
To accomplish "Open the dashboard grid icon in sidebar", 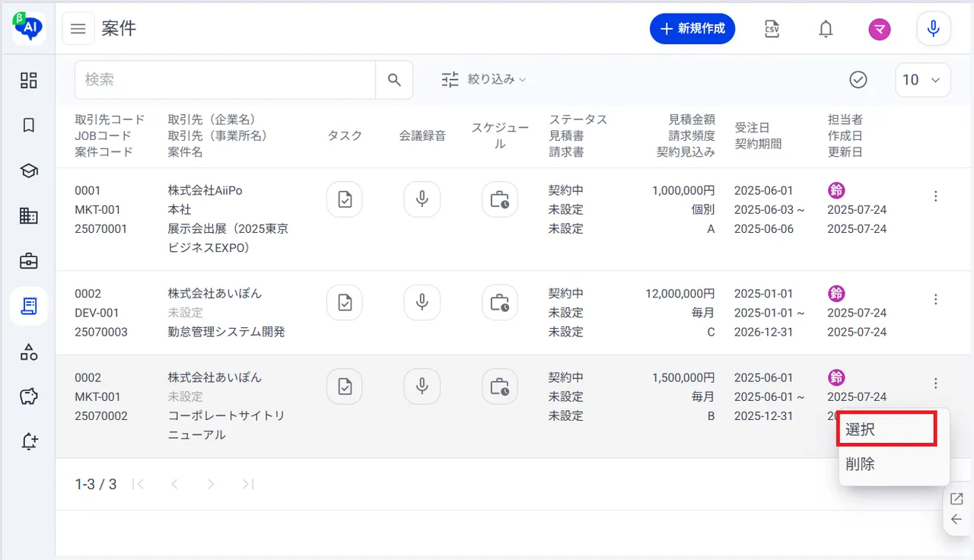I will coord(29,81).
